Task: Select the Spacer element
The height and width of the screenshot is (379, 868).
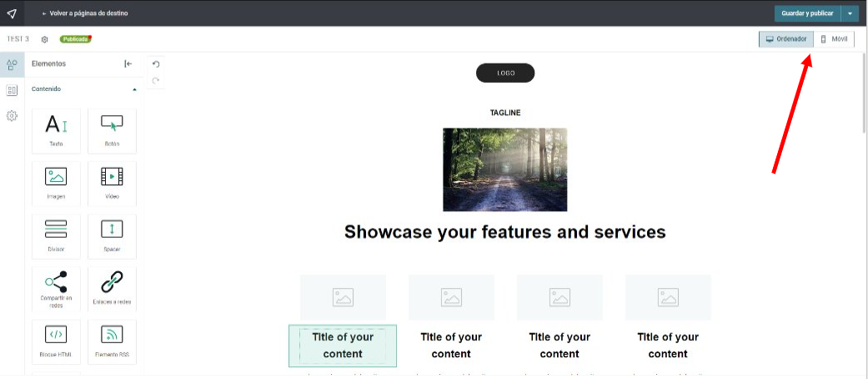Action: click(112, 236)
